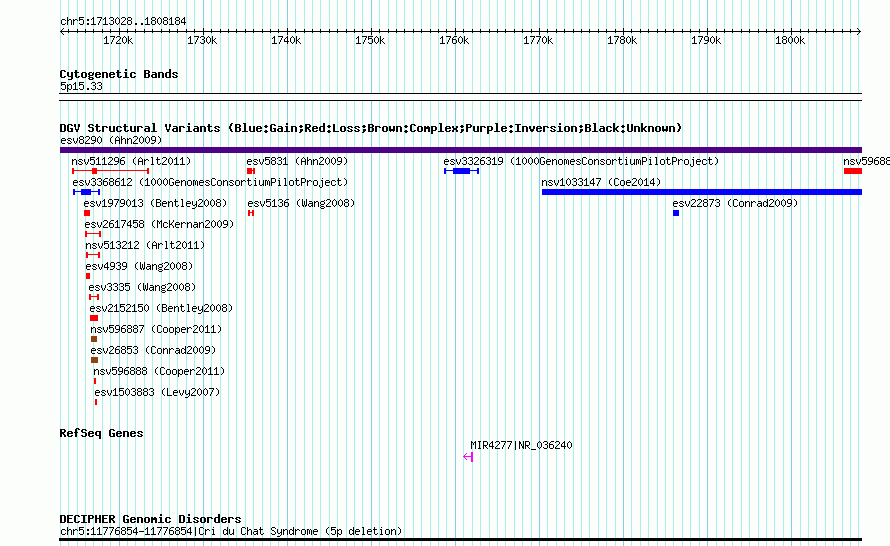Select the RefSeq Genes track title

click(102, 433)
